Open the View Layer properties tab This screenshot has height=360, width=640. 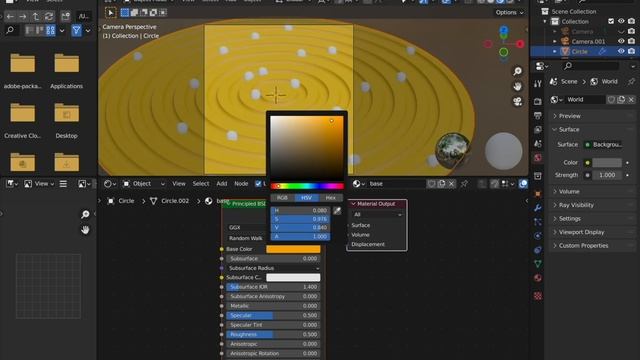(x=538, y=129)
